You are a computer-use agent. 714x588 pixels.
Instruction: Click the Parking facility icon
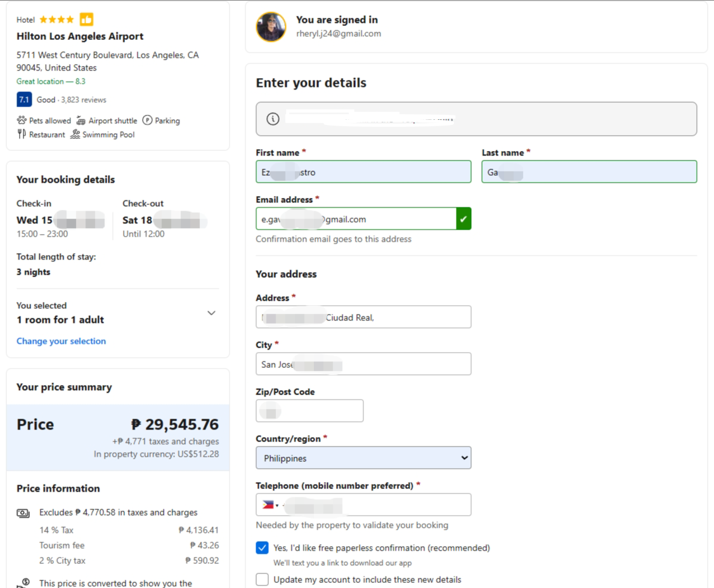[147, 121]
